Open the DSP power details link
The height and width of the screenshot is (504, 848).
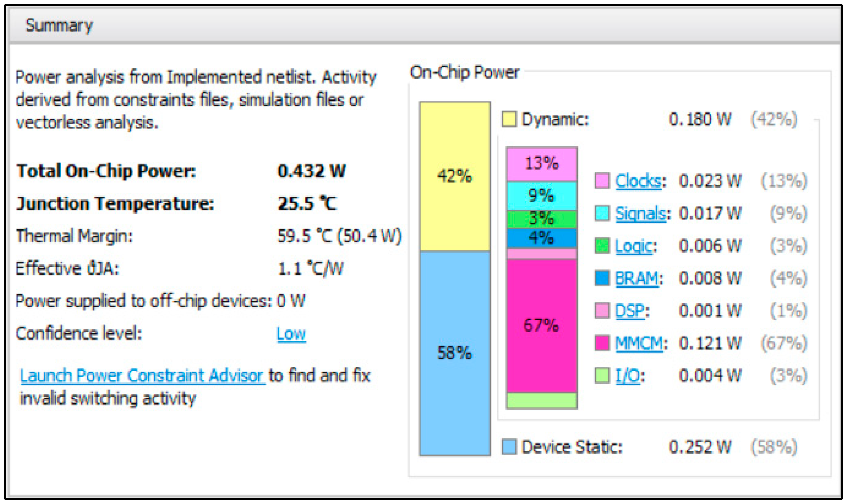[630, 310]
